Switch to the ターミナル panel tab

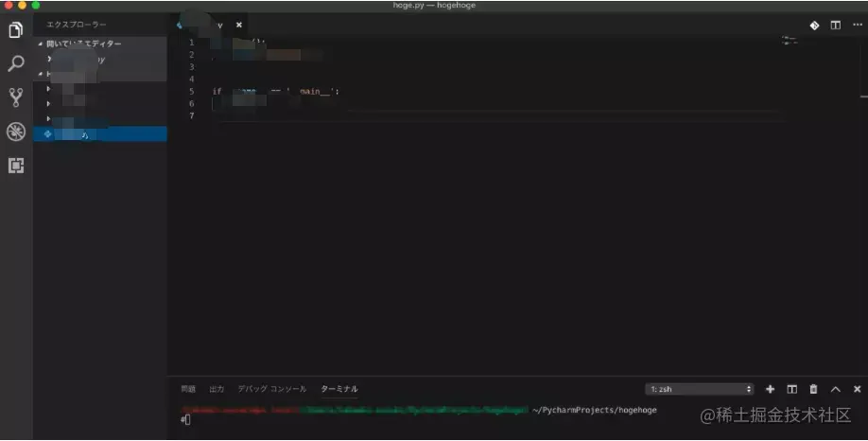339,389
